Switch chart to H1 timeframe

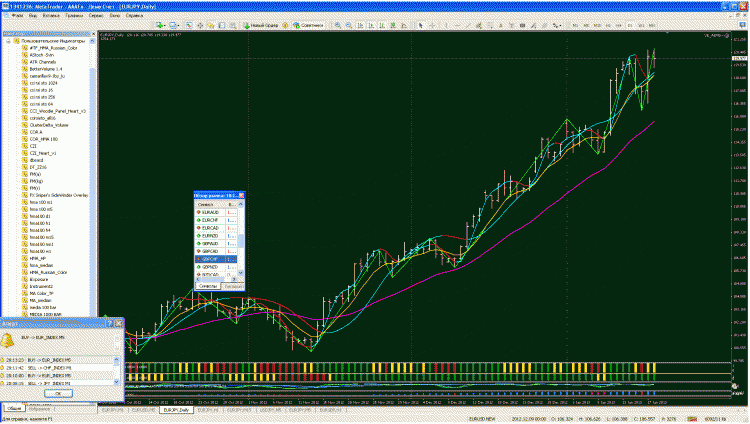tap(608, 25)
